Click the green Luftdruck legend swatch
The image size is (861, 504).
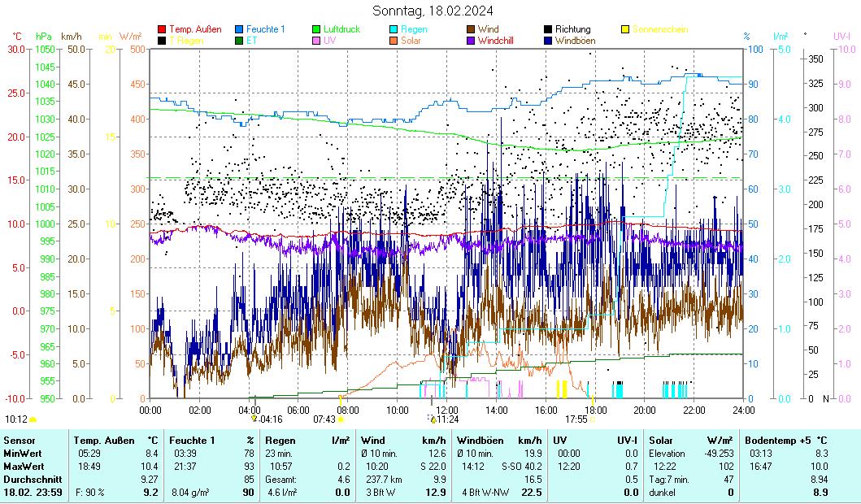(317, 30)
